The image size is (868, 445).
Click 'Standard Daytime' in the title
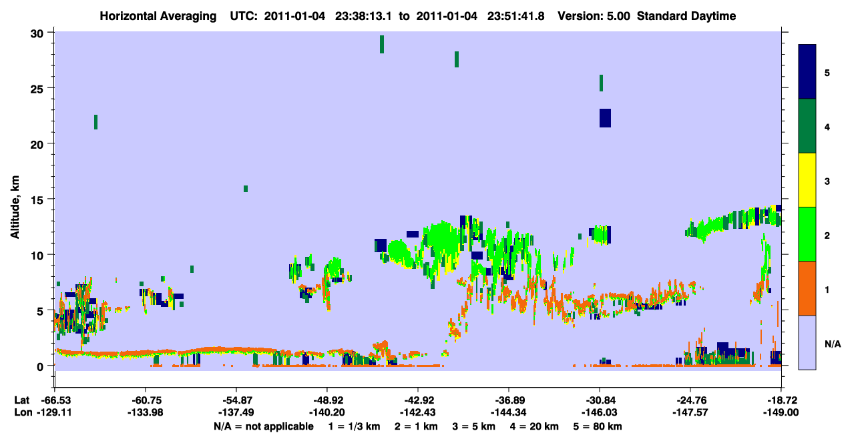pos(686,17)
